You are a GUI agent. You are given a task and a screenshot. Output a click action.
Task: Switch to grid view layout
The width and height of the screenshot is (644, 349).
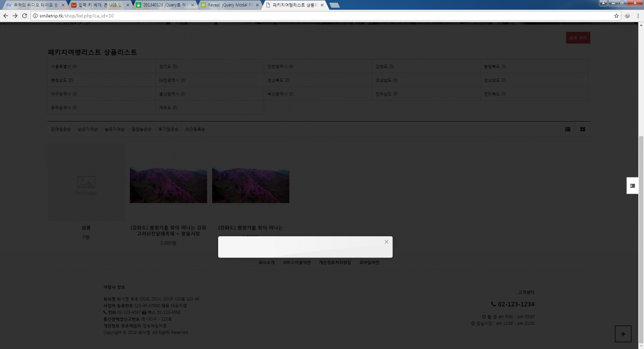582,129
